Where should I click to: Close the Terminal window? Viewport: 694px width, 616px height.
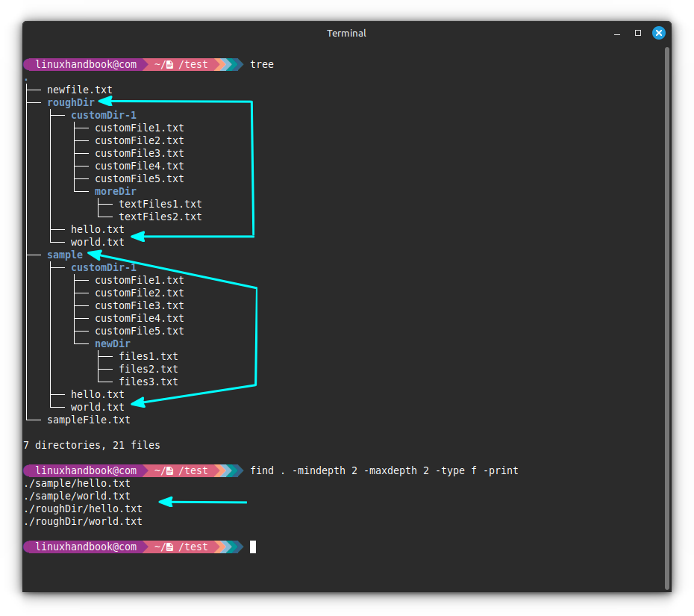coord(658,33)
